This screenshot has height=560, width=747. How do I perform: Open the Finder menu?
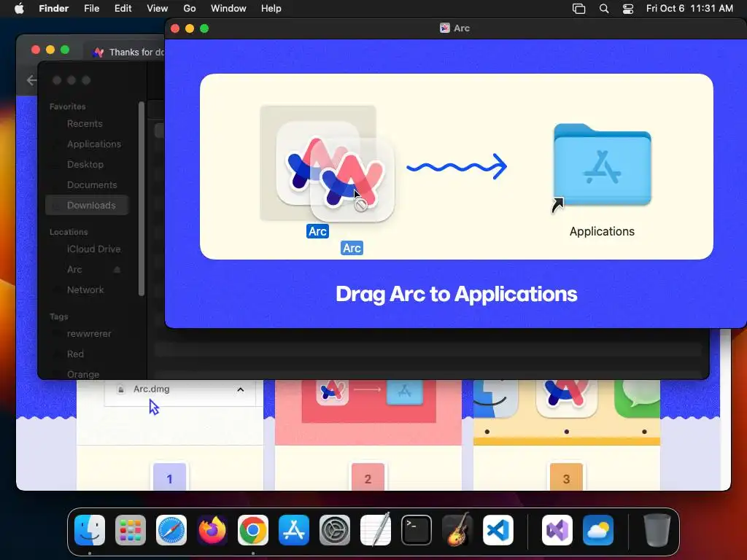(x=54, y=9)
